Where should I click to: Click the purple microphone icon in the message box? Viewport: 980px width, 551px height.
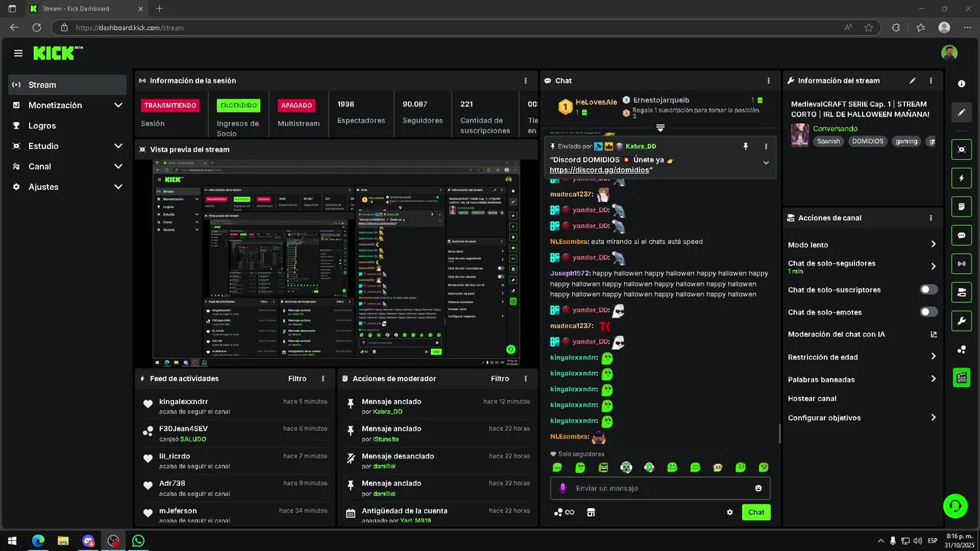tap(563, 488)
